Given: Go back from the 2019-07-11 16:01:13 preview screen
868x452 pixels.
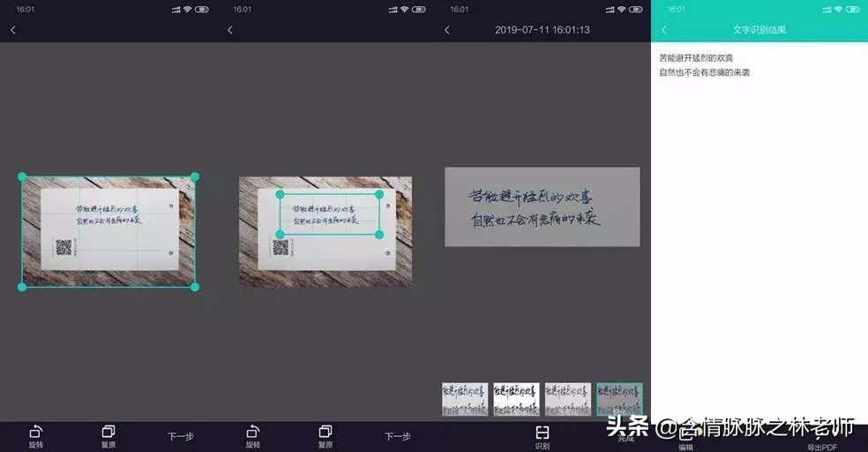Looking at the screenshot, I should click(x=447, y=30).
